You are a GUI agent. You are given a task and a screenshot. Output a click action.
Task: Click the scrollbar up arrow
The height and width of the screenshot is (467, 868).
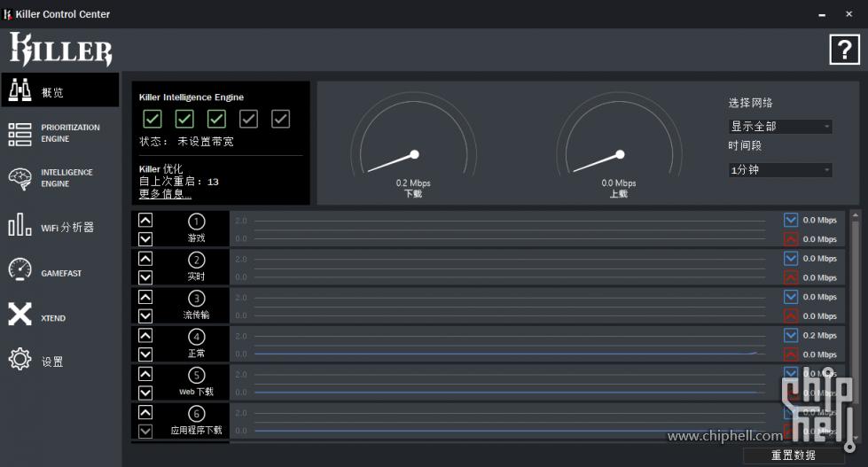coord(856,214)
